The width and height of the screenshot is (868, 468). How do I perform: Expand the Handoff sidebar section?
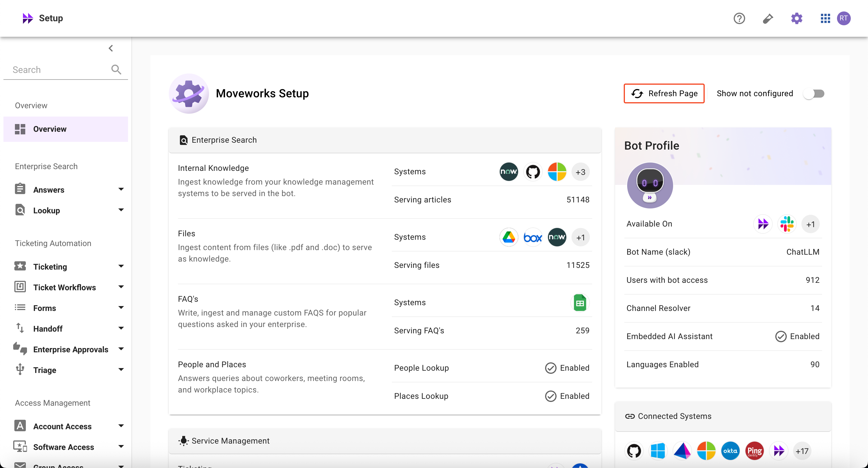point(121,328)
